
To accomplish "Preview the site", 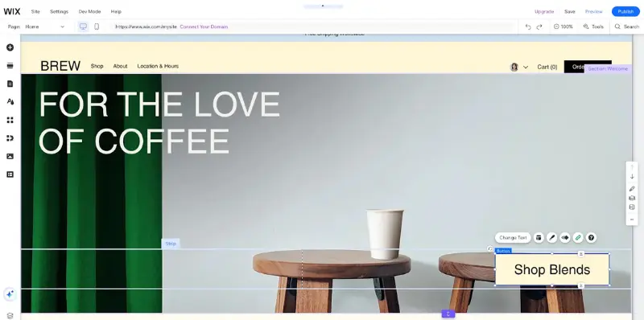I will [x=594, y=11].
